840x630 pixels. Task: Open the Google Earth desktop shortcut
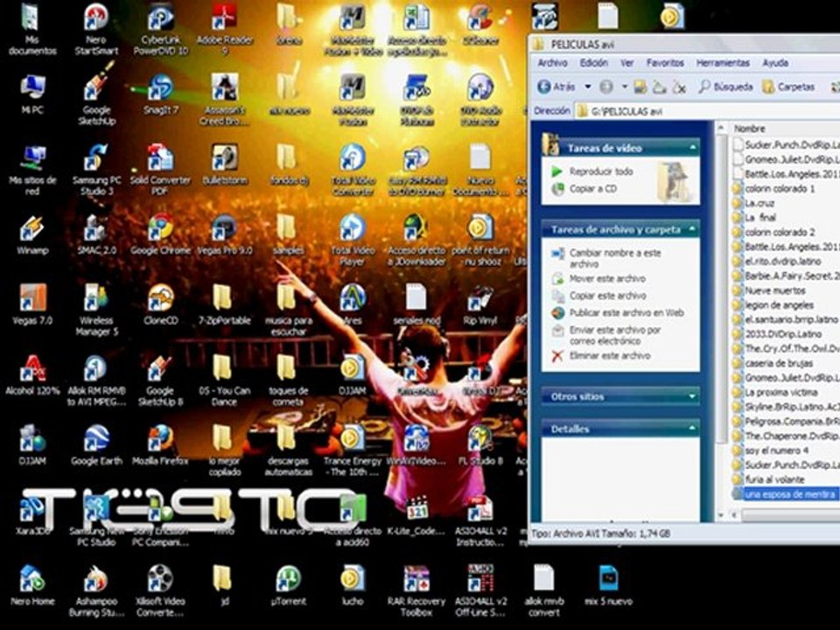(96, 444)
